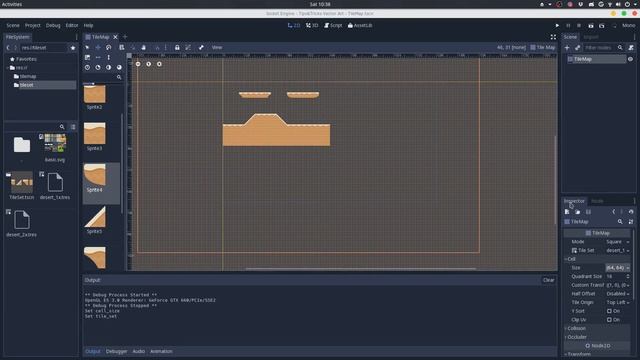Select the Sprite3 tile in palette
The height and width of the screenshot is (360, 640).
pos(95,137)
